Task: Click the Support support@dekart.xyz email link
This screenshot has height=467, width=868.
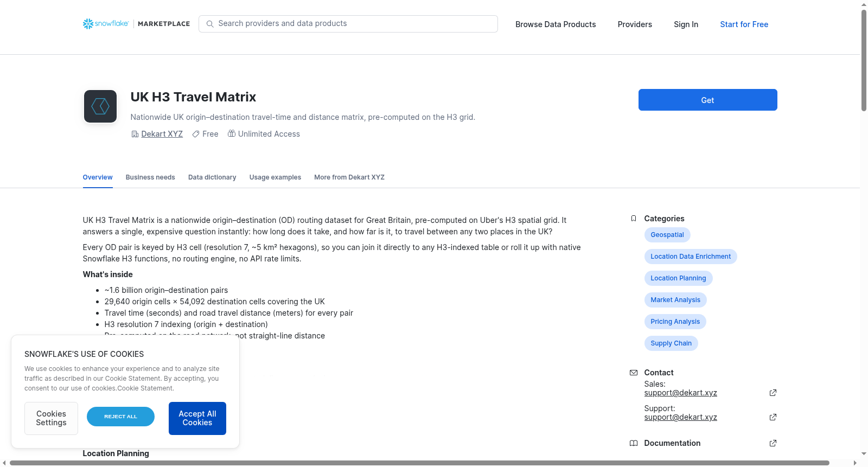Action: coord(681,417)
